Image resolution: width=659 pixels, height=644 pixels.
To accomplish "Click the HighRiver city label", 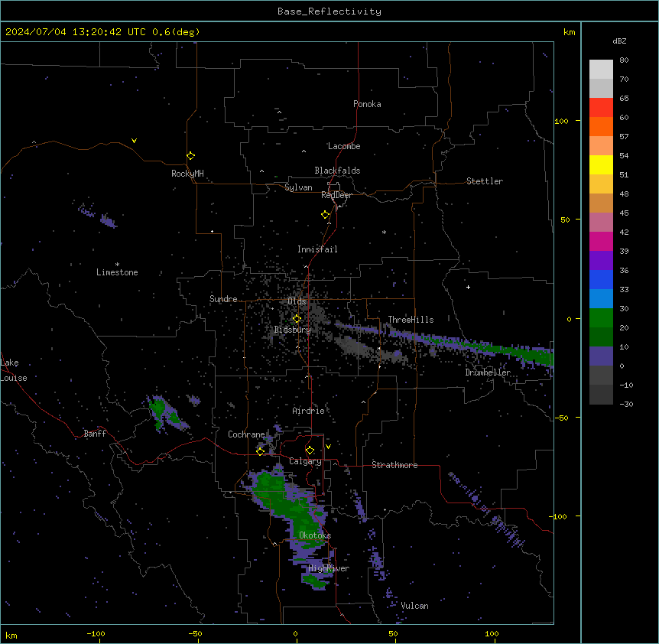I will (329, 568).
